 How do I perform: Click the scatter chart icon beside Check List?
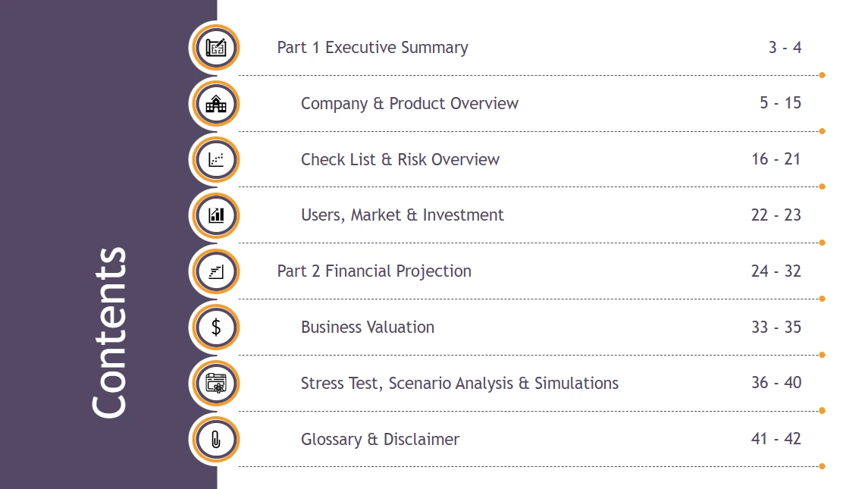[x=216, y=159]
